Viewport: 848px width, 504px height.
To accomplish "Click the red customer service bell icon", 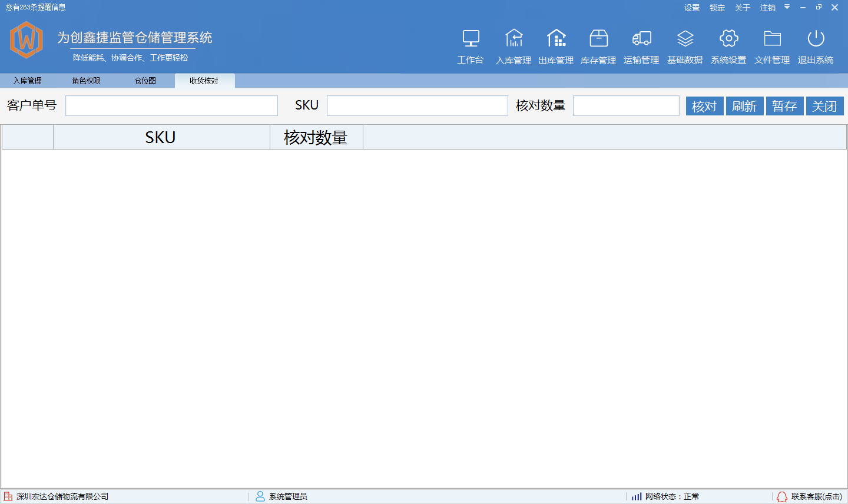I will (781, 497).
